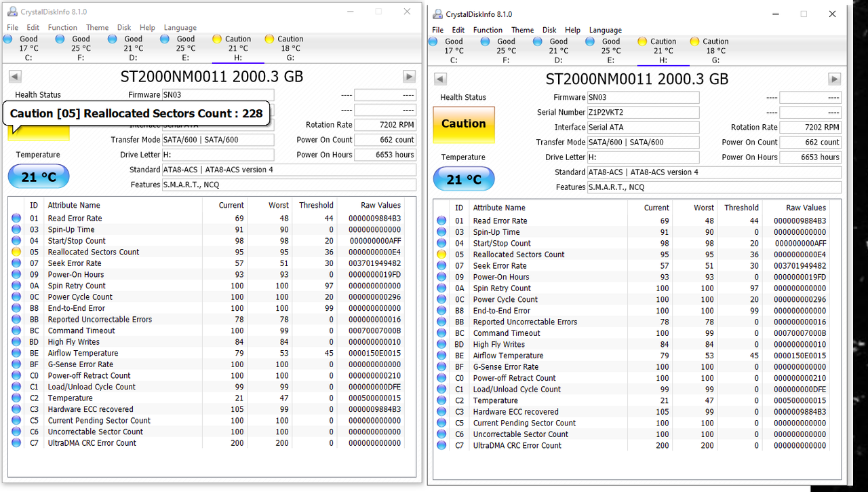Image resolution: width=868 pixels, height=492 pixels.
Task: Go to next disk in left window
Action: (x=409, y=77)
